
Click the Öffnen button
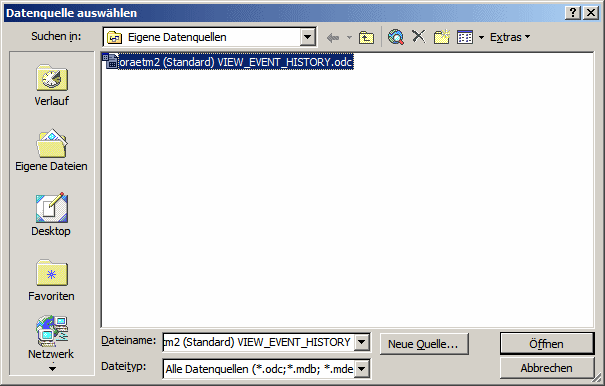(547, 344)
